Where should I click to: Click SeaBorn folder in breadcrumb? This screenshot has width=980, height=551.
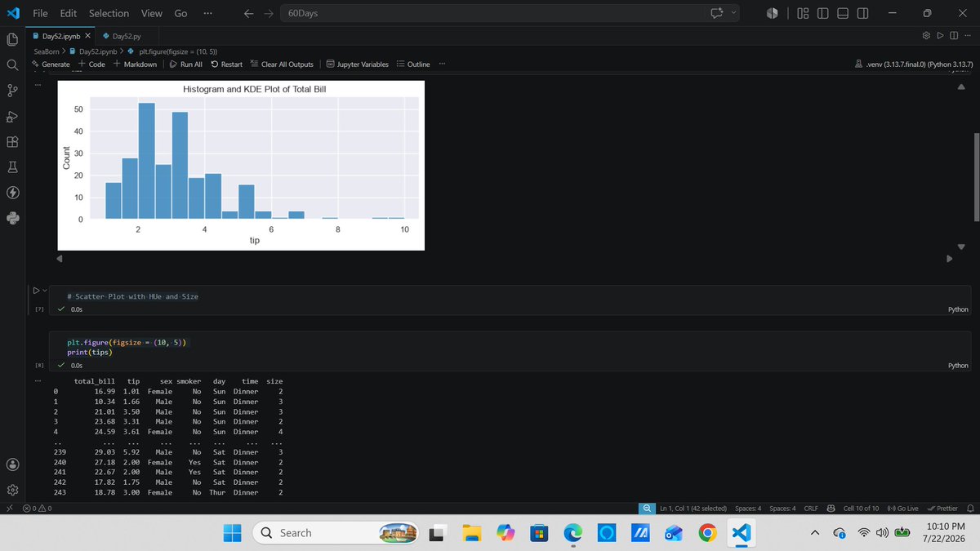tap(47, 51)
